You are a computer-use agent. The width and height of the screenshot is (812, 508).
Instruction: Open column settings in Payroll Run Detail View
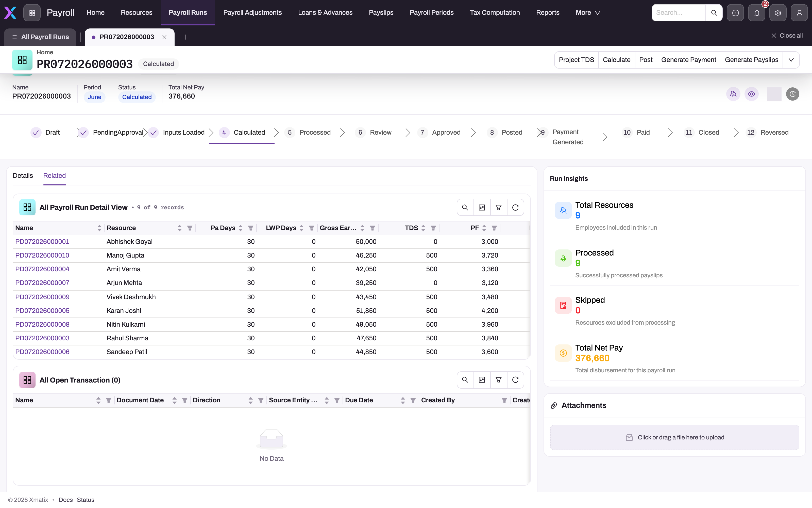482,207
